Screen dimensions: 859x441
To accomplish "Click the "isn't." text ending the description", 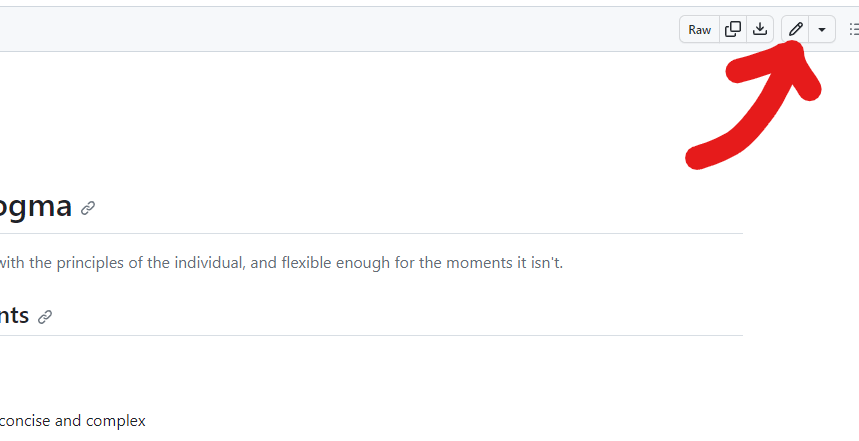I will (547, 263).
